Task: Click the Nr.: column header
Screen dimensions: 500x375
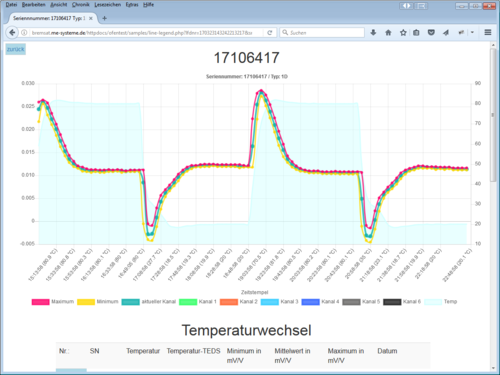Action: coord(64,351)
